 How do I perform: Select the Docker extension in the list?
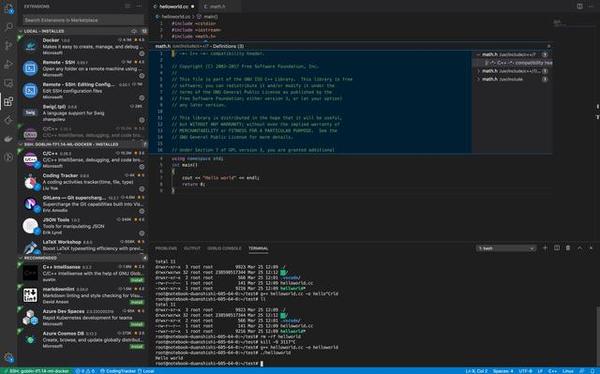[x=83, y=46]
